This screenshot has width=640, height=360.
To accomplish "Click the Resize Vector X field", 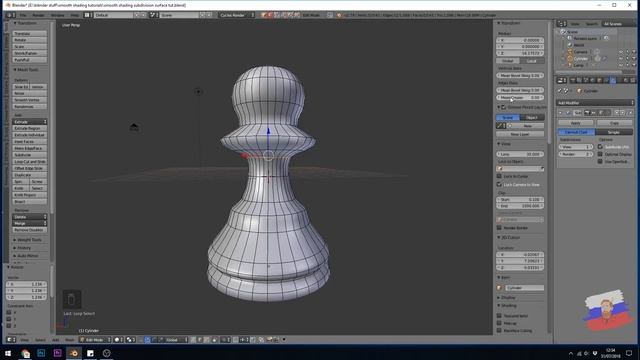I will tap(26, 284).
